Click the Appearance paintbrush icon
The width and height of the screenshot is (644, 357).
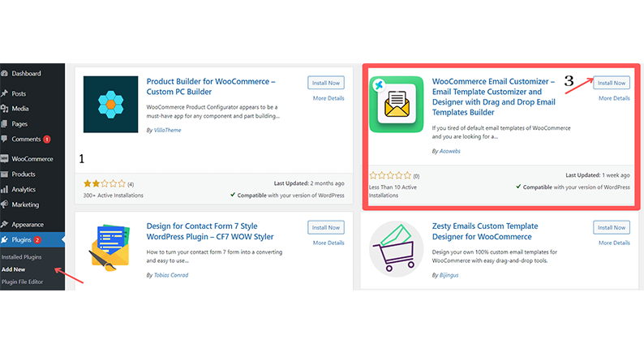(5, 224)
